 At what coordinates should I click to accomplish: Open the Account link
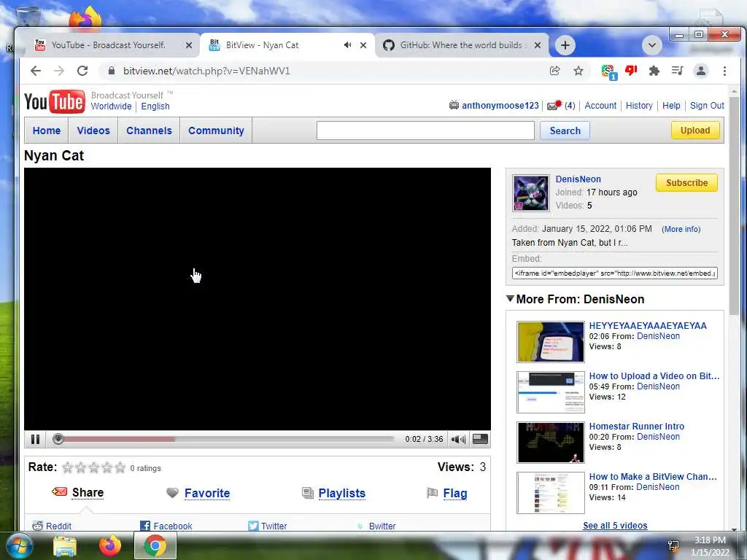coord(600,105)
